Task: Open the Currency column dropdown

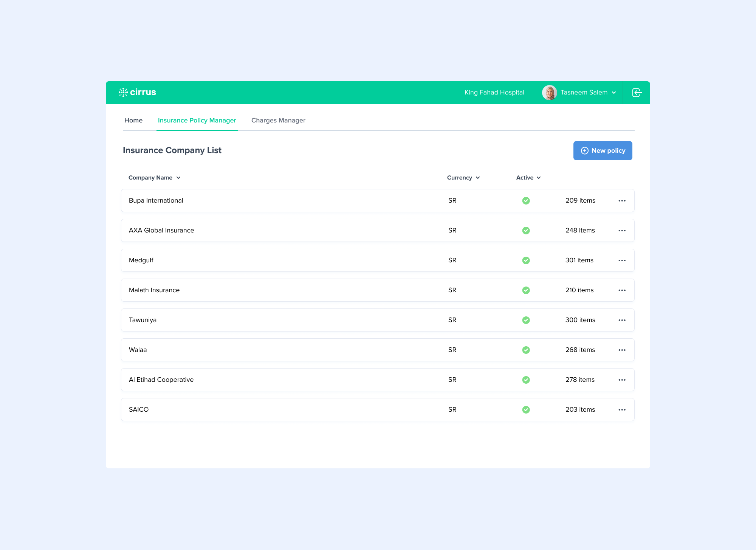Action: pos(463,178)
